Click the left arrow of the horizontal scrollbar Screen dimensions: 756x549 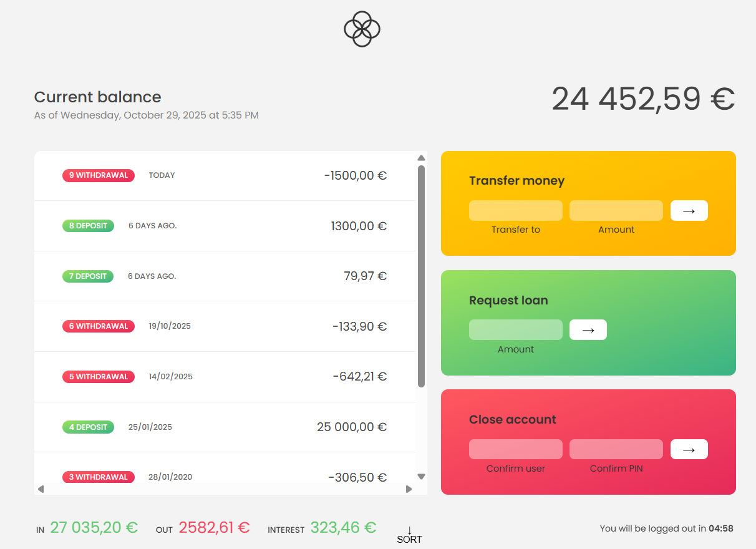coord(41,490)
